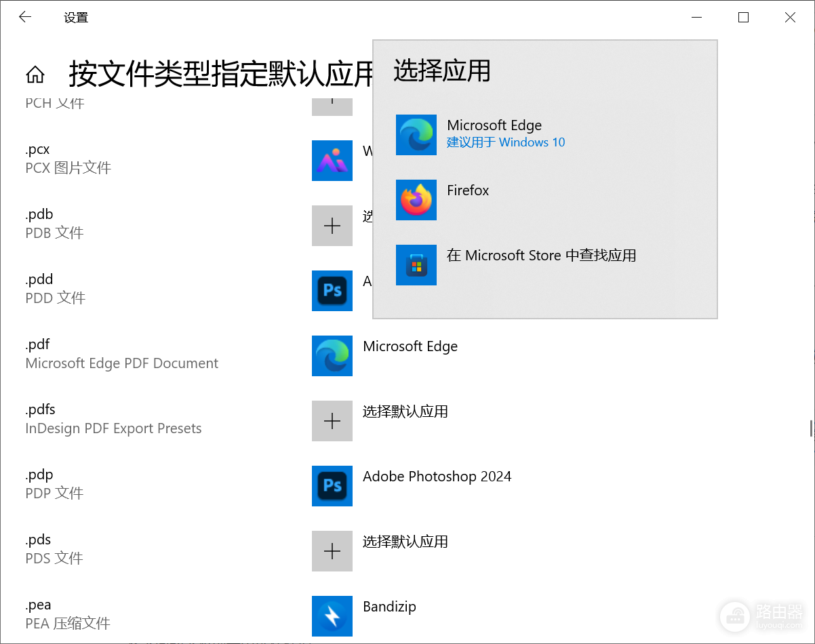Screen dimensions: 815x644
Task: Choose default app label for .pds
Action: [x=405, y=542]
